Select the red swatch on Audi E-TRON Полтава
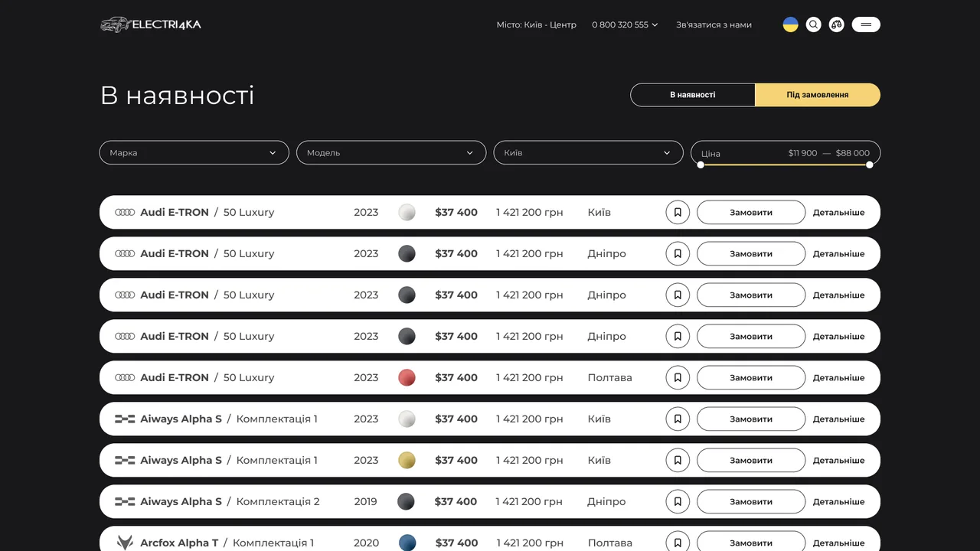This screenshot has height=551, width=980. [407, 377]
